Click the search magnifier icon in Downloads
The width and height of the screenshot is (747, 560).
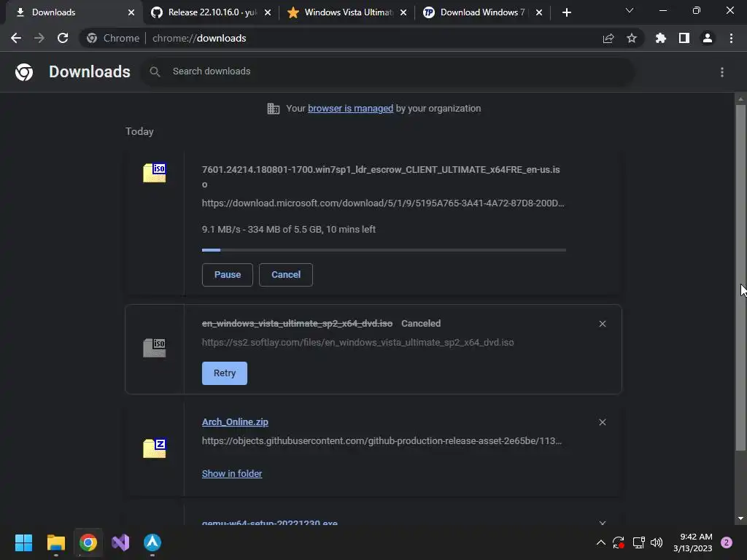(x=155, y=72)
